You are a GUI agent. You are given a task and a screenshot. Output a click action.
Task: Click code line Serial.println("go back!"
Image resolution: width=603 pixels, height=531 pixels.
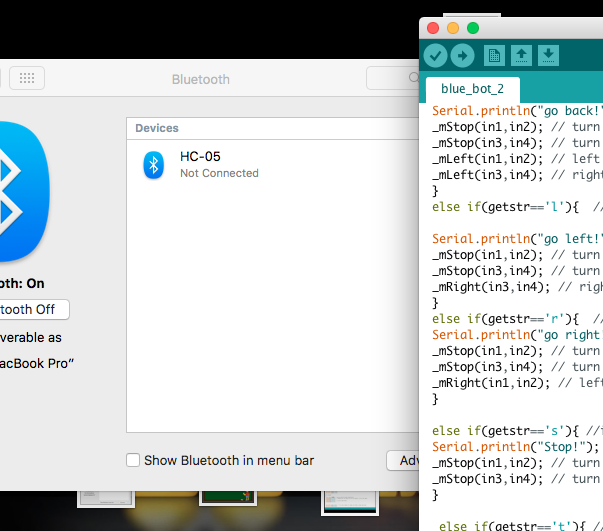(x=516, y=111)
